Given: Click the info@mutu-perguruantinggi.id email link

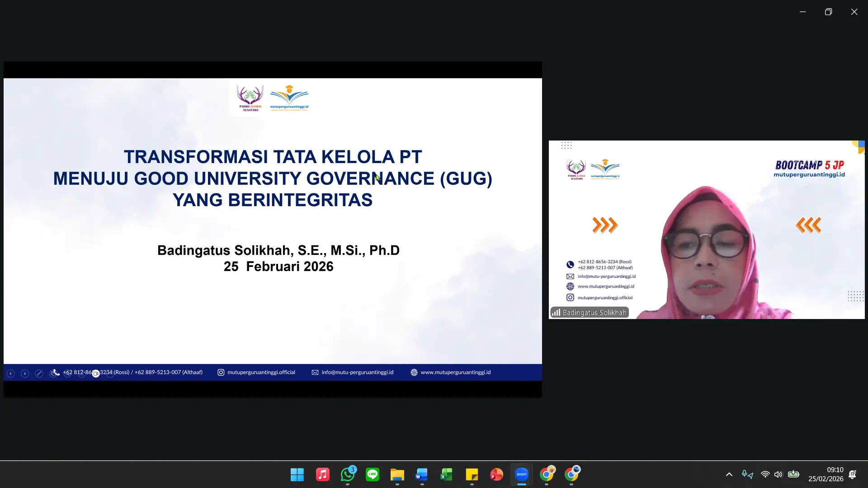Looking at the screenshot, I should pos(357,372).
